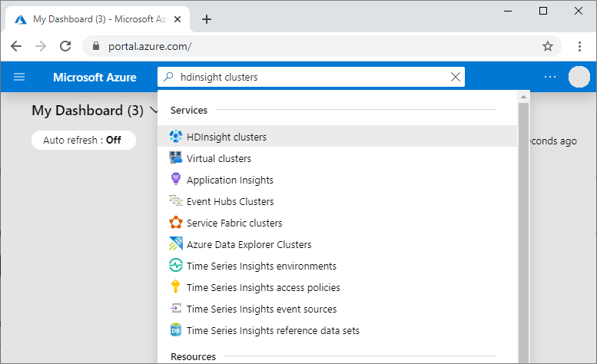Click the Application Insights lightbulb icon
Screen dimensions: 597x364
(x=175, y=180)
